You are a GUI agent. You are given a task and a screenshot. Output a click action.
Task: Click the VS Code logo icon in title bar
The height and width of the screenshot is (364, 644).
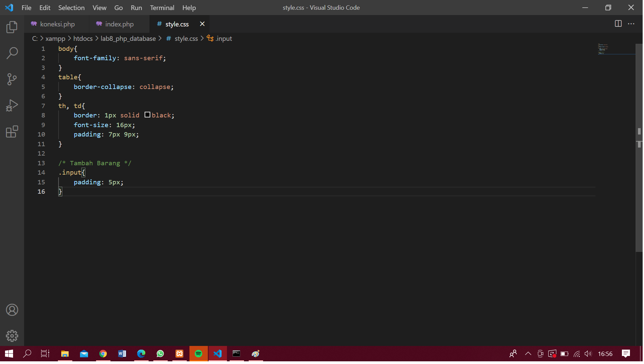point(9,8)
